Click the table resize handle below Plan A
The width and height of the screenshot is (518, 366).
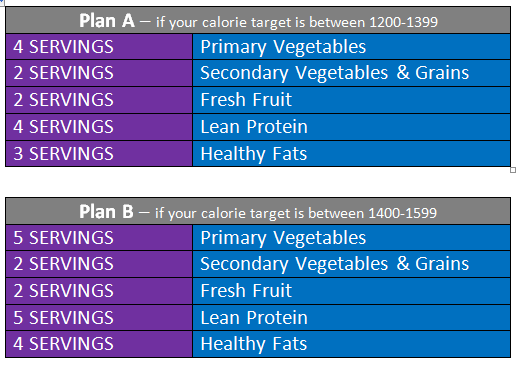(x=513, y=170)
